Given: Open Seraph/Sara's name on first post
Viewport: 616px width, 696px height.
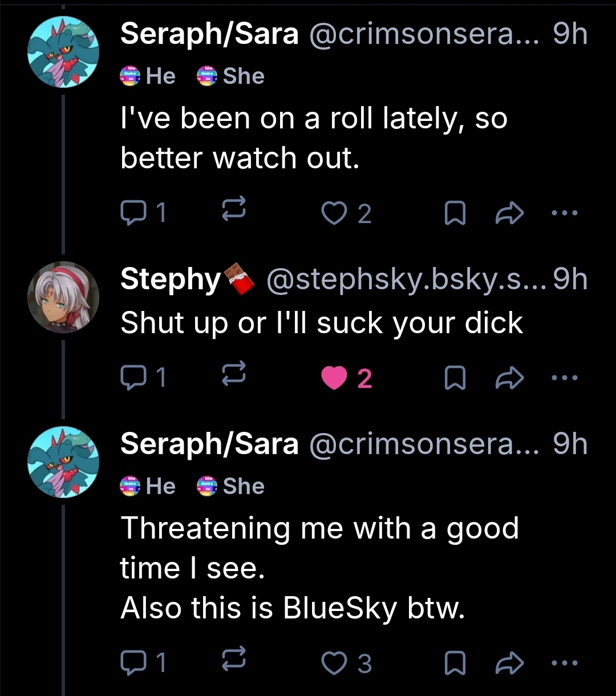Looking at the screenshot, I should click(209, 35).
